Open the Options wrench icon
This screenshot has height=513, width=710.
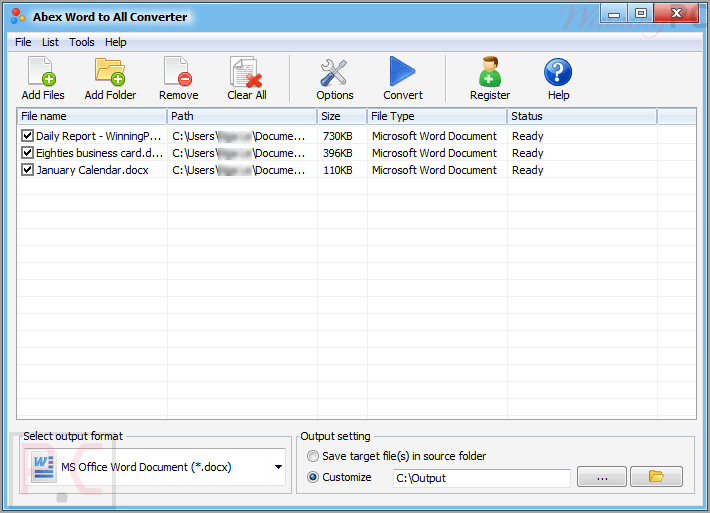pos(334,72)
